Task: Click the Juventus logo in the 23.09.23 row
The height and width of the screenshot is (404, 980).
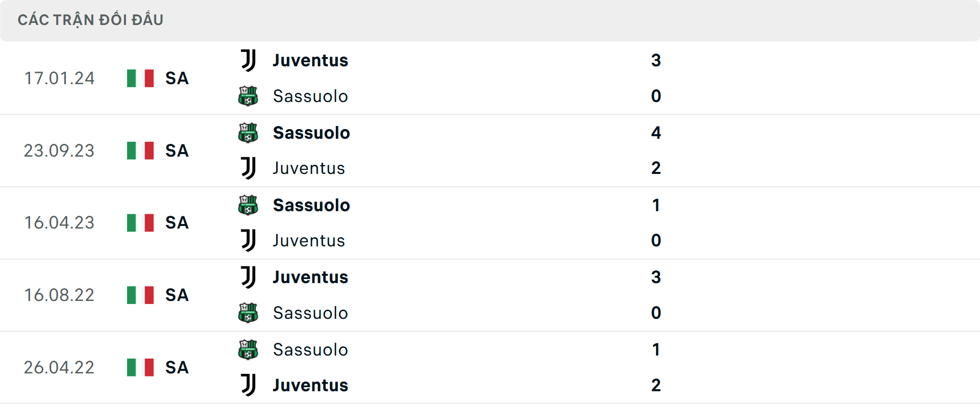Action: (x=249, y=168)
